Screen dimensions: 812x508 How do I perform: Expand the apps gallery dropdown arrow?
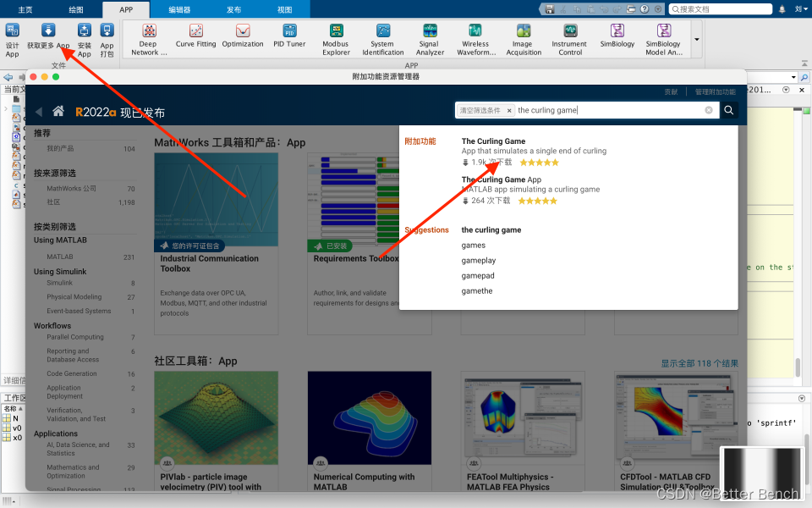[x=697, y=40]
